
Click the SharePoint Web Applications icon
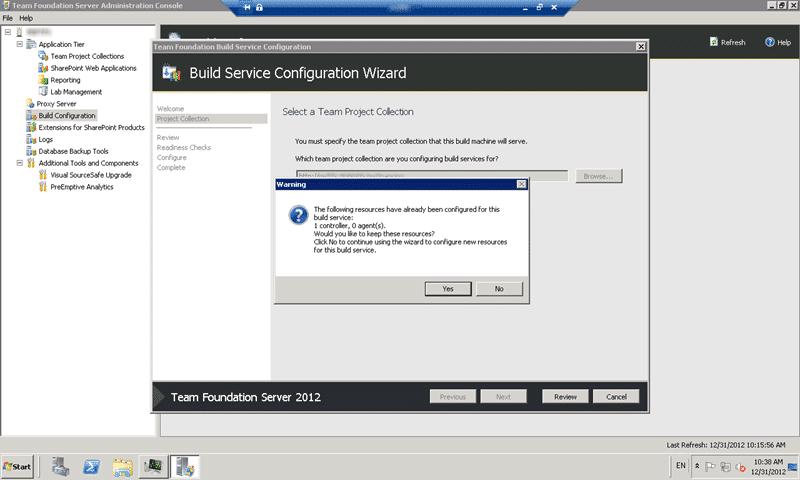[x=43, y=68]
